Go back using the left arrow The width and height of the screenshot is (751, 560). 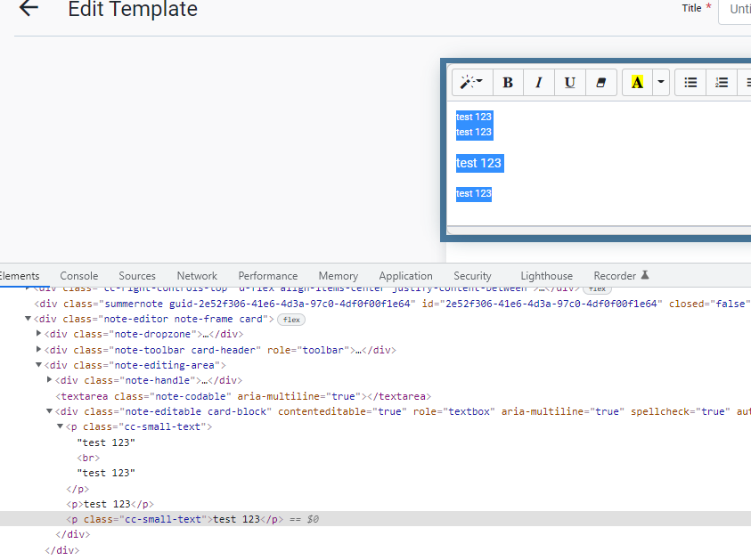29,8
